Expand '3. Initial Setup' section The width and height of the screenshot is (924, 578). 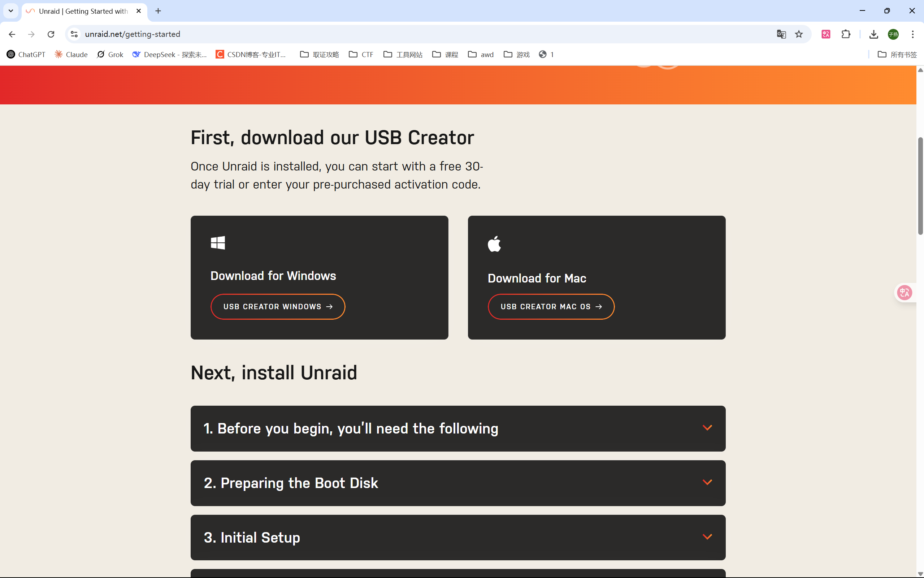pyautogui.click(x=458, y=538)
